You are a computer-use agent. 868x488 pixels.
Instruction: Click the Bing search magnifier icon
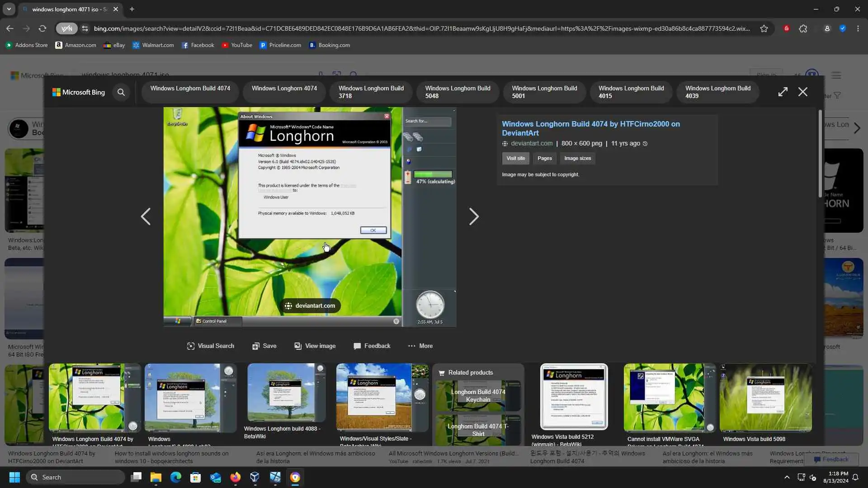point(121,92)
